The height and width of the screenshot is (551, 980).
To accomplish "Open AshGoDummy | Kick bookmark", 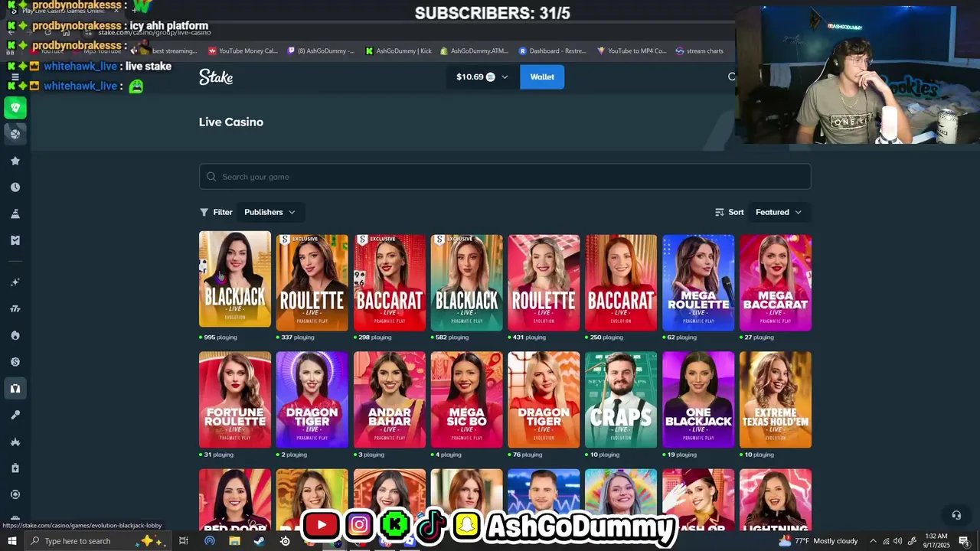I will 398,51.
